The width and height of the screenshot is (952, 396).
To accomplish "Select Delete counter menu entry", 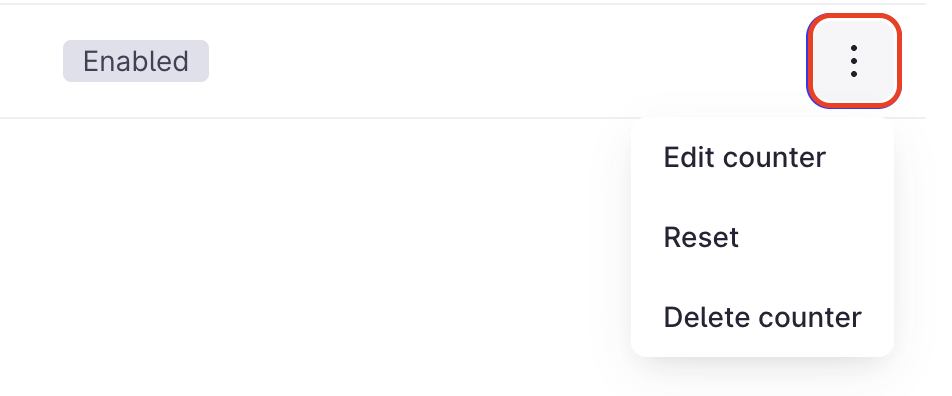I will click(762, 316).
